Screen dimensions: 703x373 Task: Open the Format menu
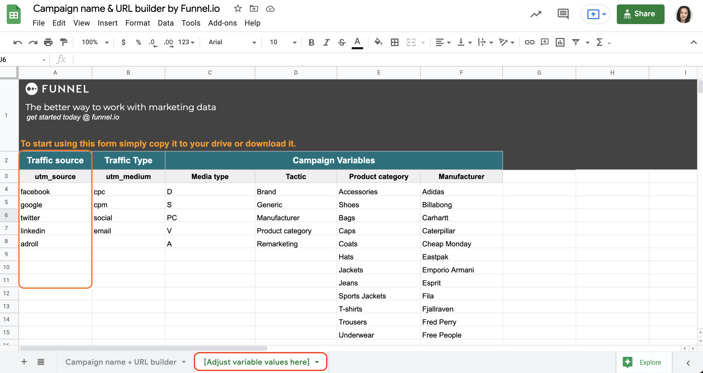[x=138, y=23]
